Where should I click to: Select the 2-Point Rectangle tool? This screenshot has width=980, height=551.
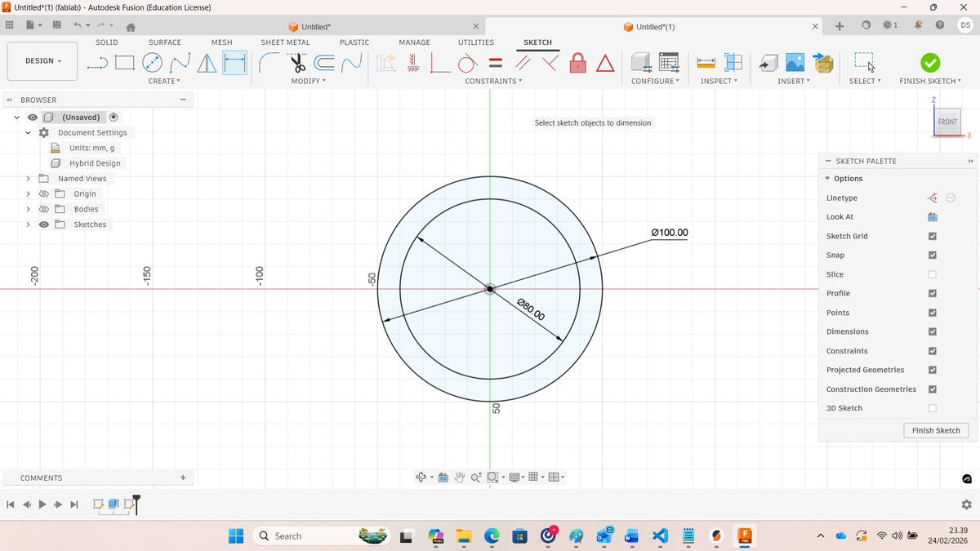pyautogui.click(x=125, y=63)
